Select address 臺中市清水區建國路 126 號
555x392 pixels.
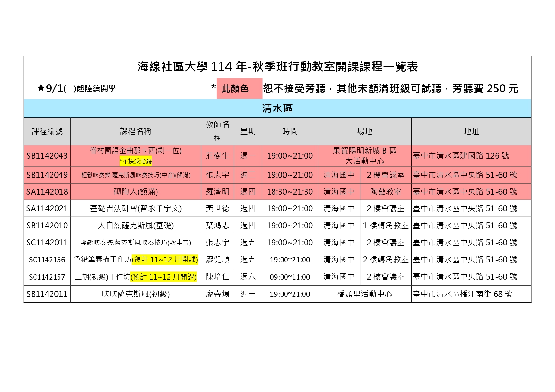[461, 156]
